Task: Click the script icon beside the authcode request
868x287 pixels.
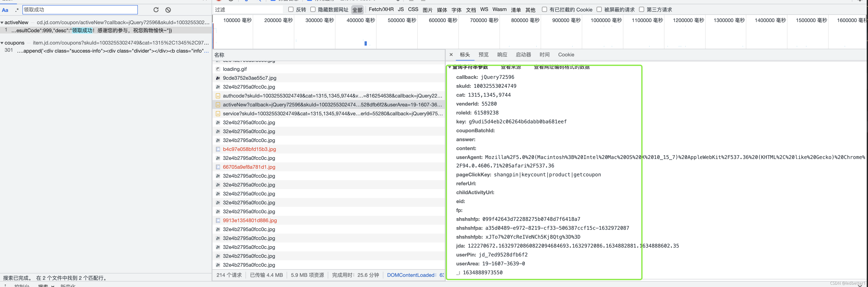Action: click(x=218, y=96)
